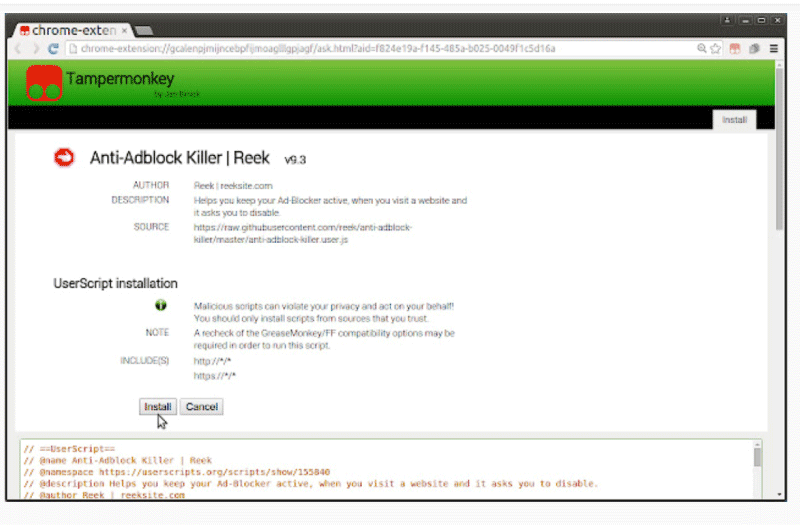Click the extension icon beside Tampermonkey
Screen dimensions: 800x530
click(x=754, y=48)
